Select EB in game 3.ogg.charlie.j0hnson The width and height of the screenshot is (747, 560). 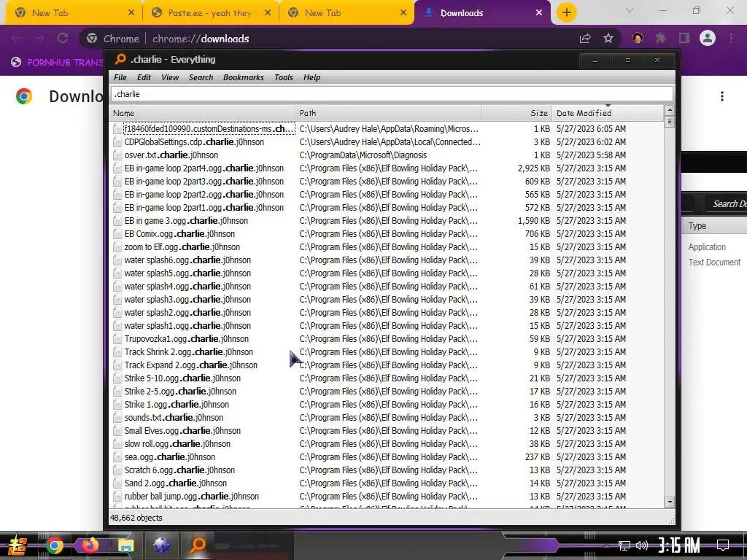186,220
